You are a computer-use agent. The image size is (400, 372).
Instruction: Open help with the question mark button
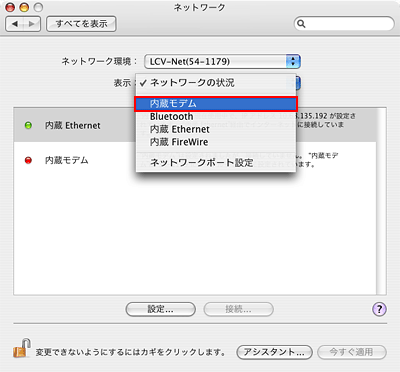pos(379,309)
